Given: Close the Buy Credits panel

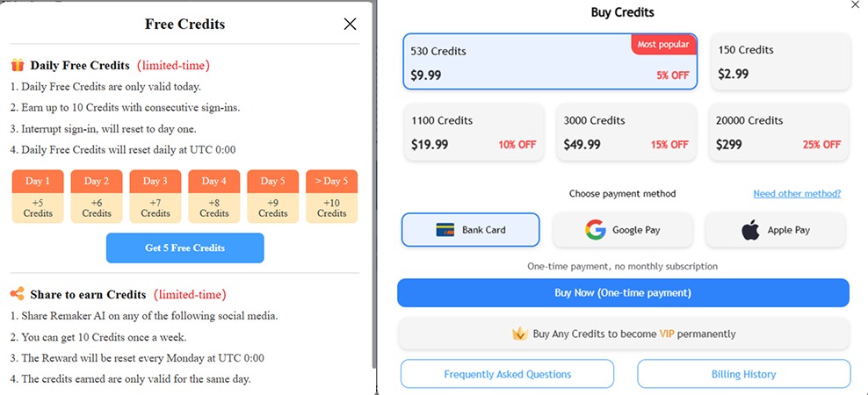Looking at the screenshot, I should point(857,5).
